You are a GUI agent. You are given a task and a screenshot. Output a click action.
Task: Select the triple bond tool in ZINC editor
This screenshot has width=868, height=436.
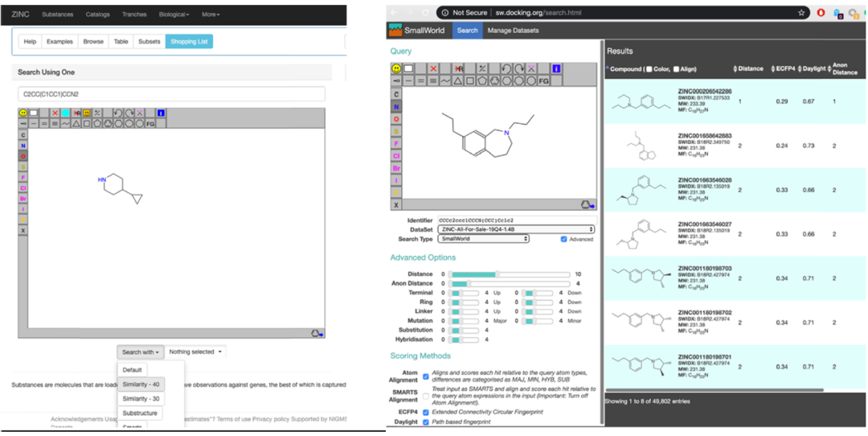55,124
